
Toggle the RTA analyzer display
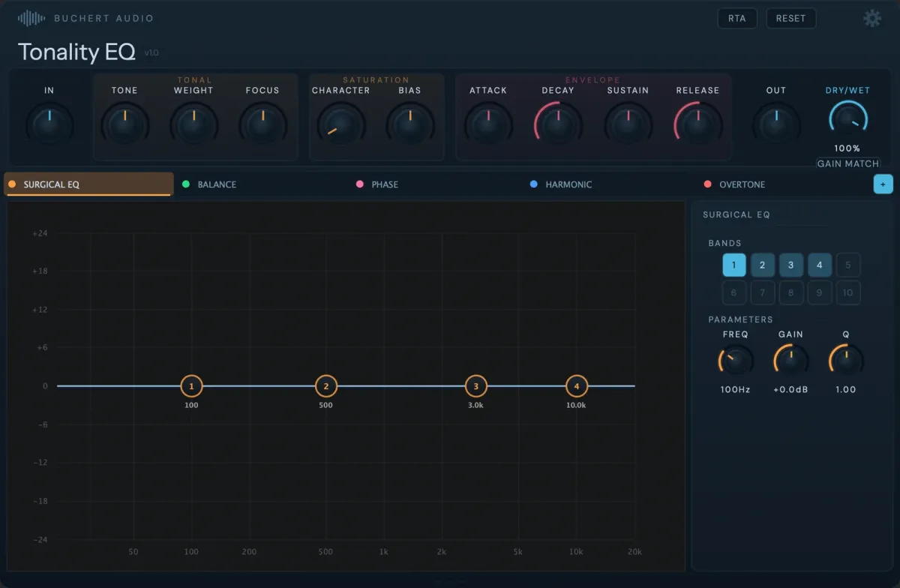(736, 19)
